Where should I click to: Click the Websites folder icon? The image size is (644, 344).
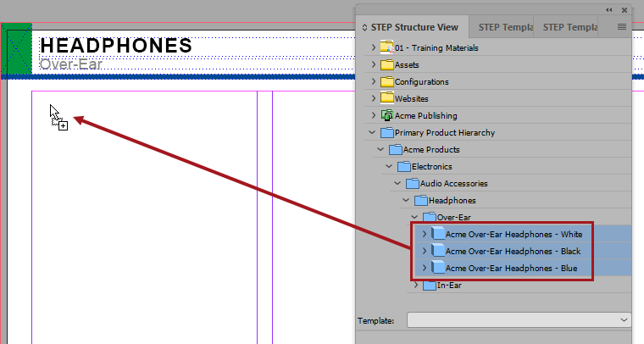coord(387,98)
